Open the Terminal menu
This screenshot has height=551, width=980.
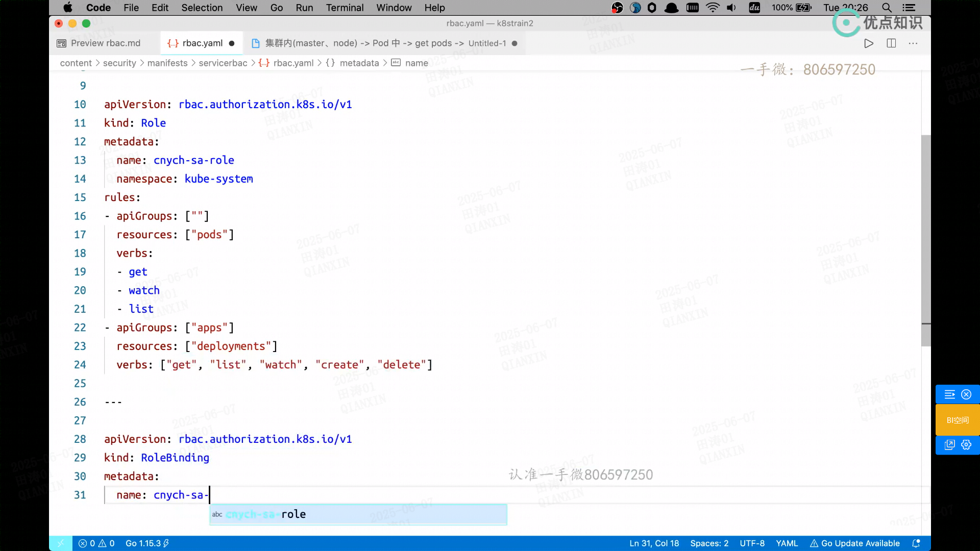click(345, 8)
